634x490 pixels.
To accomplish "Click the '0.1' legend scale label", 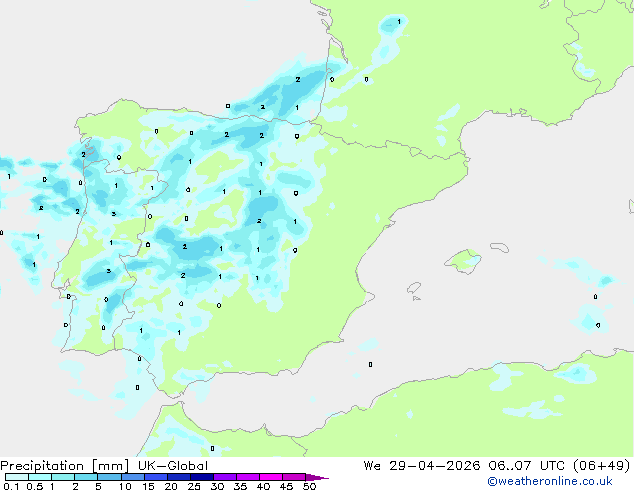I will click(x=11, y=486).
